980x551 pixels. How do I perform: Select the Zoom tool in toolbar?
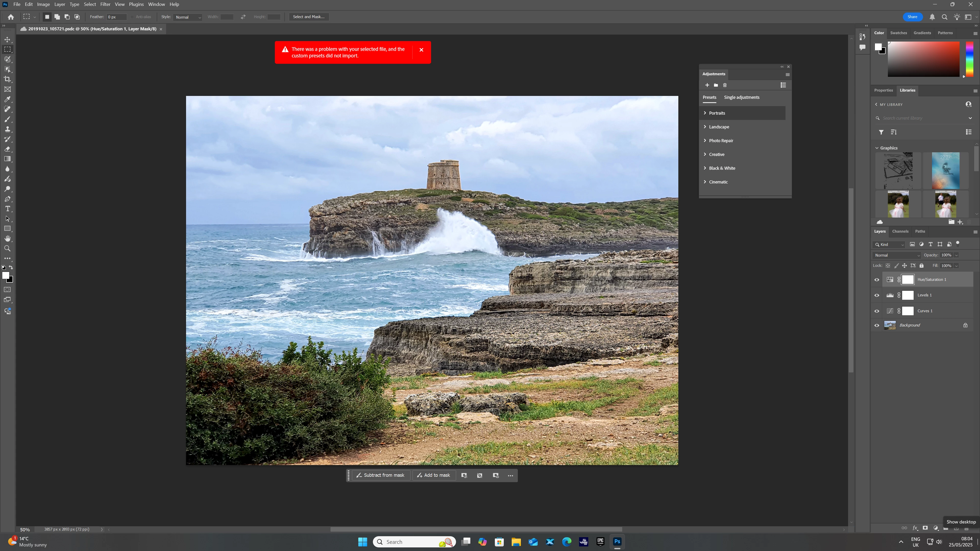point(8,248)
